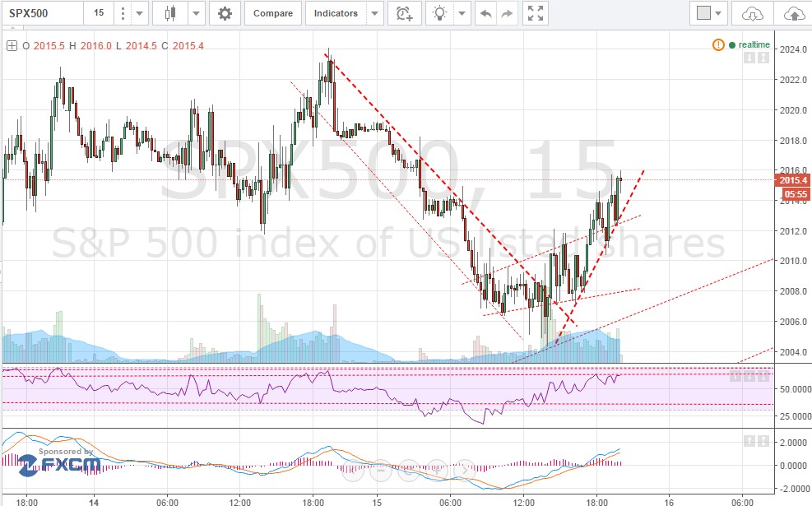Expand the chart legend plus box
This screenshot has width=812, height=506.
[12, 45]
